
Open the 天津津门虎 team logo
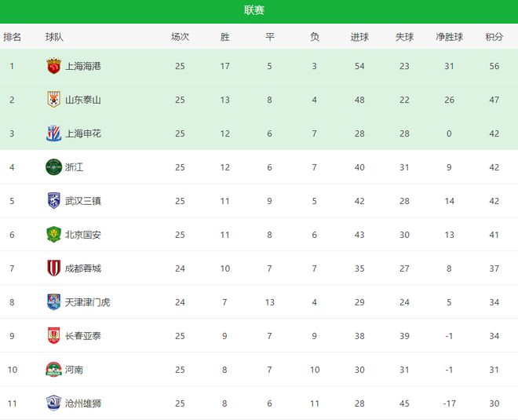pos(53,302)
